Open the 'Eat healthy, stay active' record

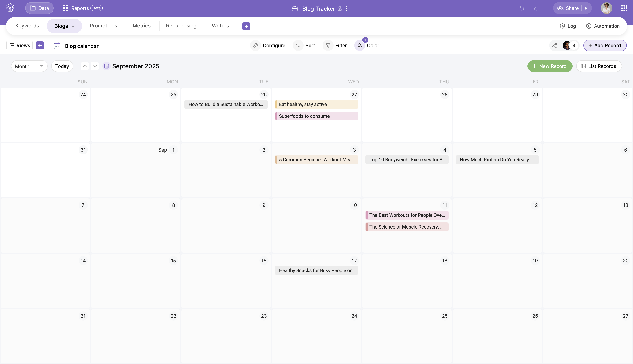(x=316, y=105)
